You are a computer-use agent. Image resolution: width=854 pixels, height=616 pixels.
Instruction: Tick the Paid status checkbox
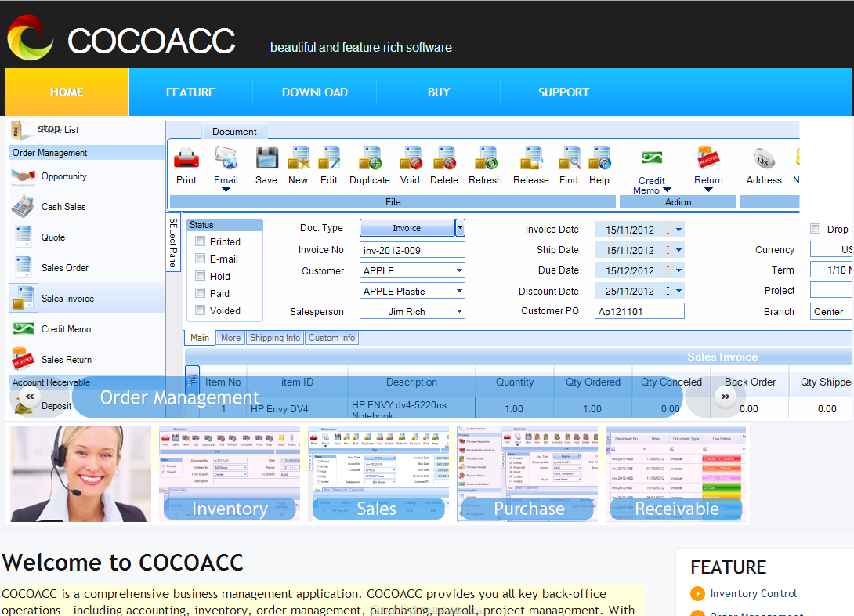pos(201,293)
